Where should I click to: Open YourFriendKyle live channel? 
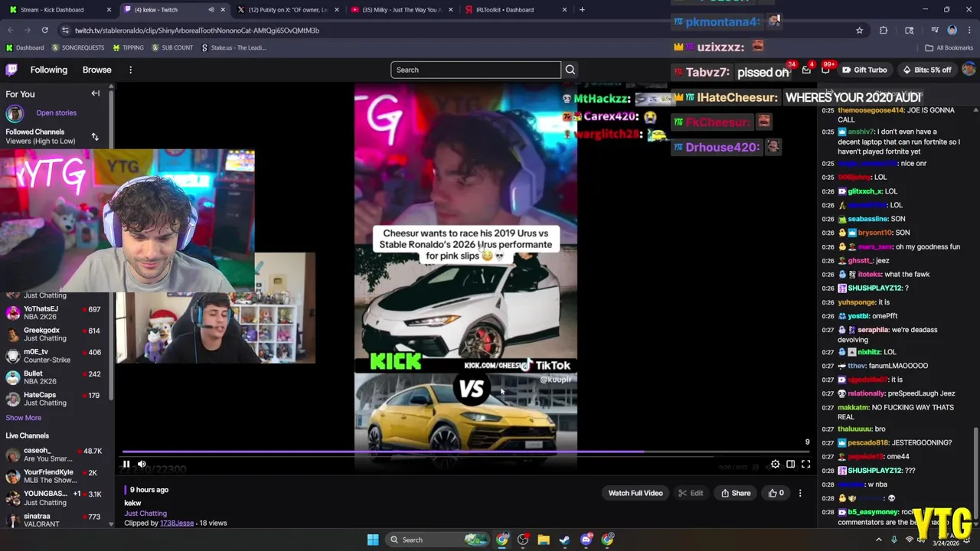[54, 476]
